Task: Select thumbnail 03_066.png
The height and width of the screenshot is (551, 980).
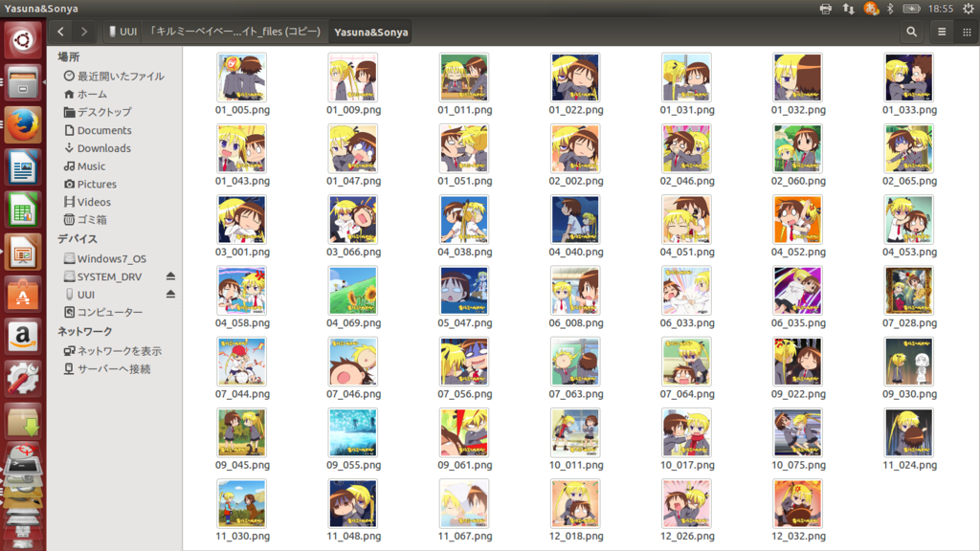Action: click(353, 220)
